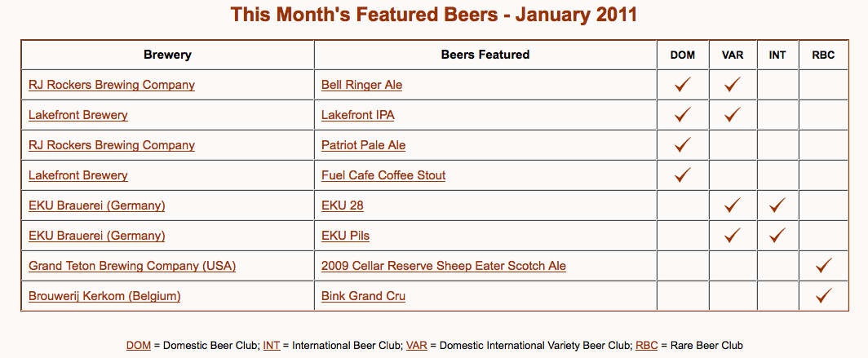Click DOM checkmark for Bell Ringer Ale
This screenshot has width=868, height=358.
click(683, 85)
